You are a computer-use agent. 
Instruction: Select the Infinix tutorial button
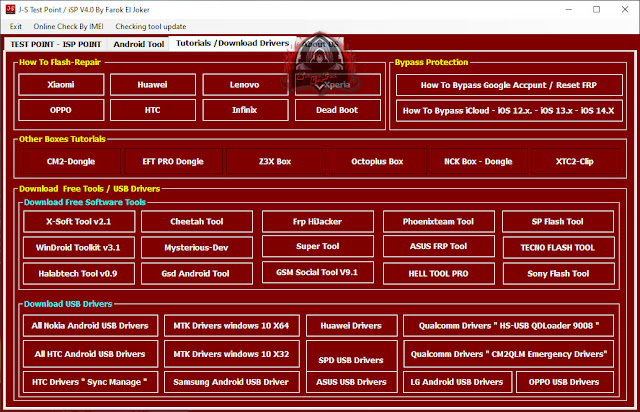click(x=245, y=110)
